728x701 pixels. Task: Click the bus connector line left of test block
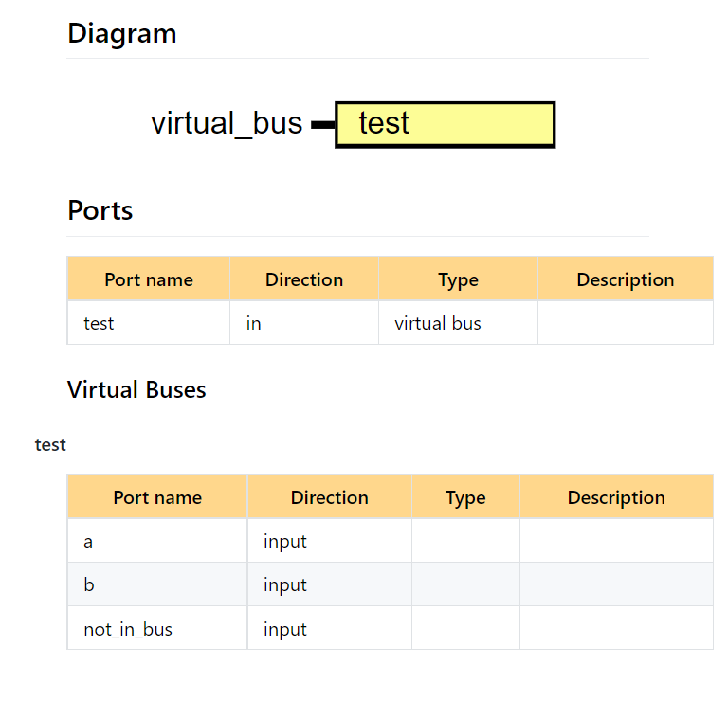(323, 125)
